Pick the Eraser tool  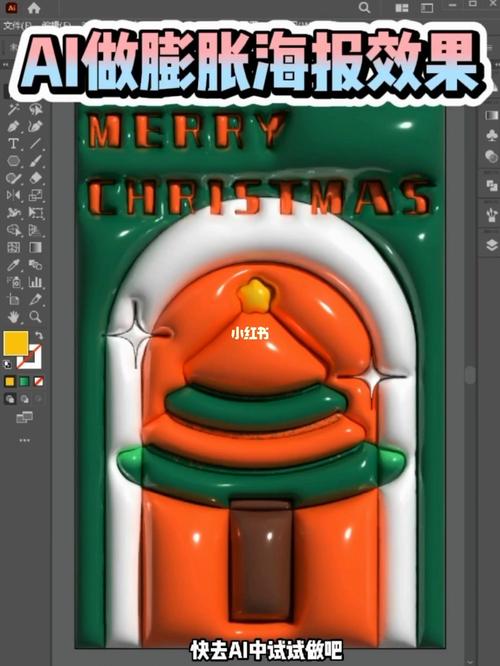[x=36, y=178]
